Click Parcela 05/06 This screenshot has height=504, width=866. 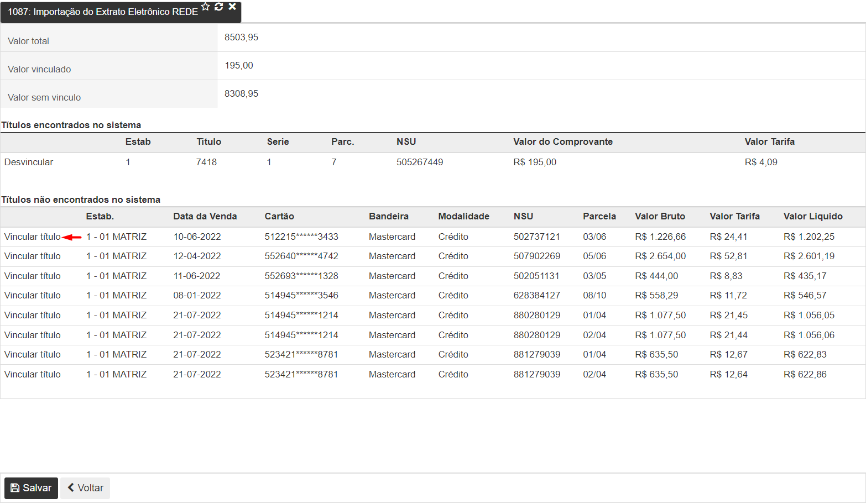tap(594, 256)
